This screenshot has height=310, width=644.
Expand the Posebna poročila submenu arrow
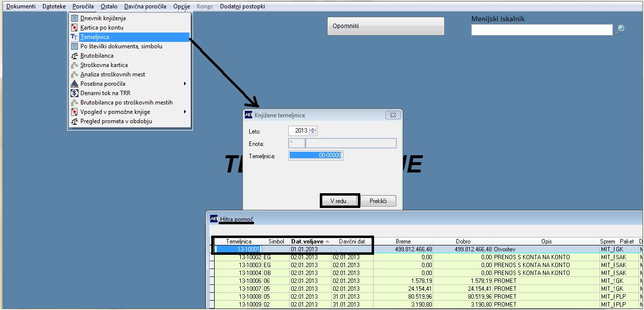pos(185,84)
